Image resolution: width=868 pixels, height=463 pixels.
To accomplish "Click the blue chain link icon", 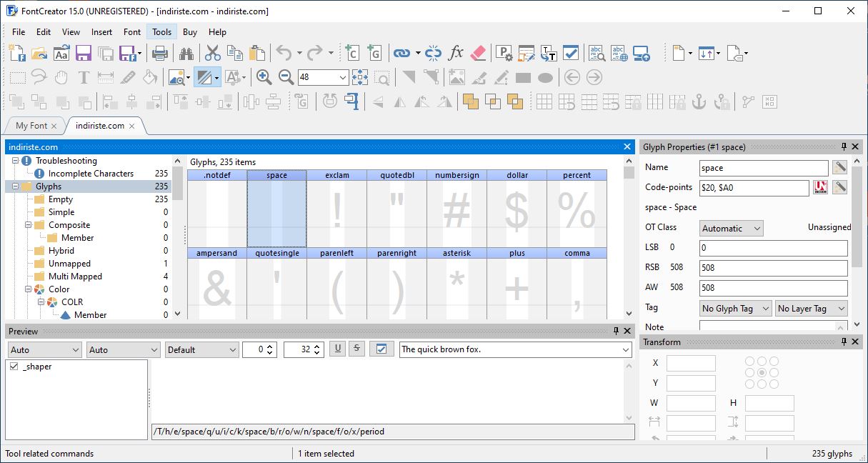I will coord(402,53).
